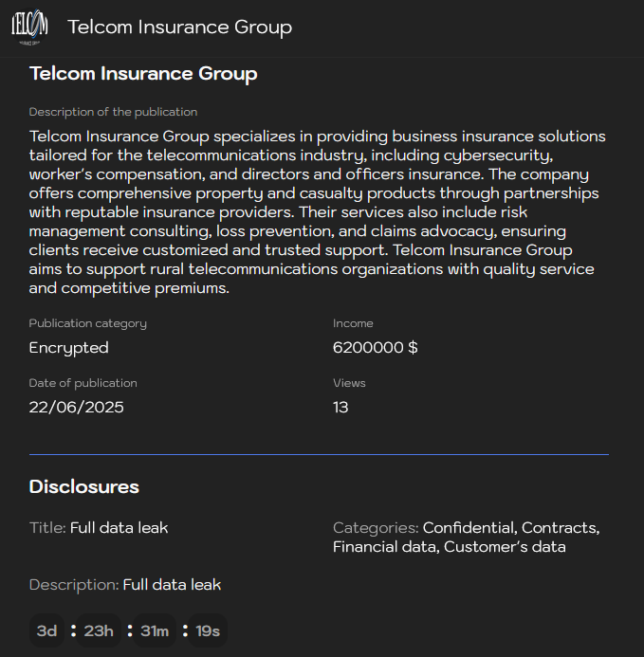Click the 'Description of the publication' label

pyautogui.click(x=113, y=112)
